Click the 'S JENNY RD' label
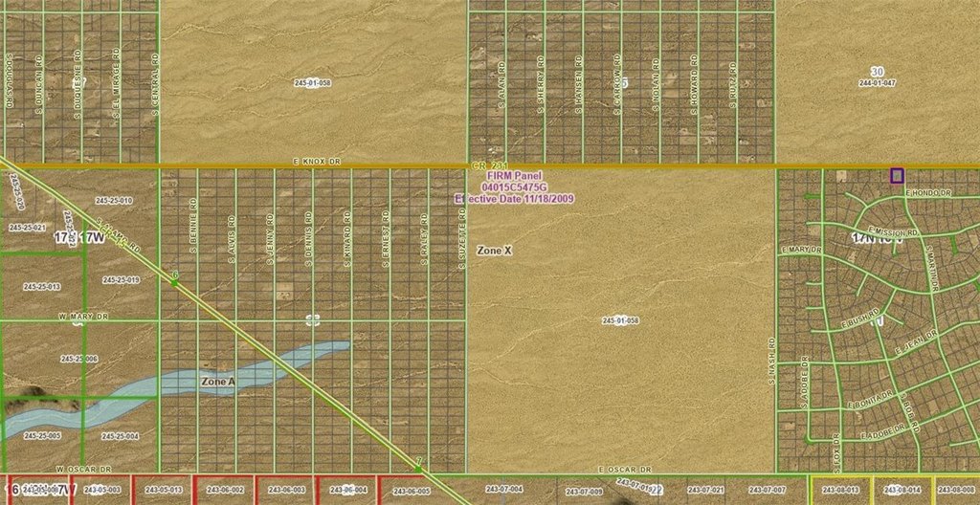The width and height of the screenshot is (980, 505). click(x=271, y=239)
